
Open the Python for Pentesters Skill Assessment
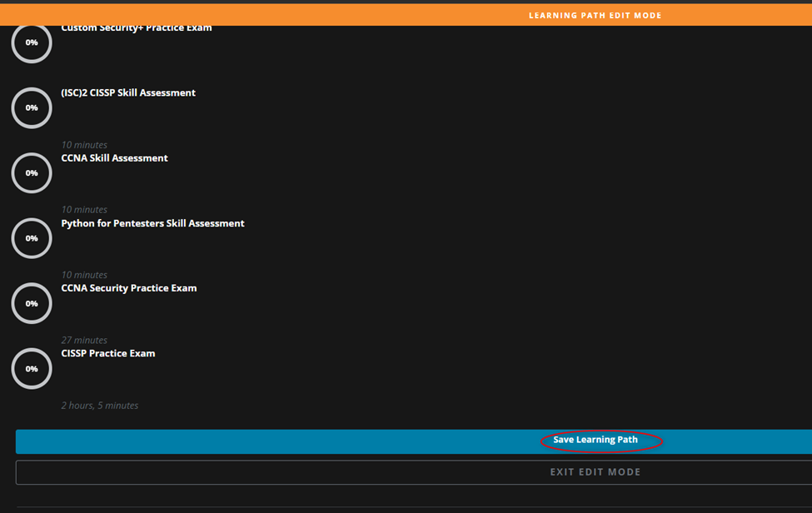coord(152,222)
